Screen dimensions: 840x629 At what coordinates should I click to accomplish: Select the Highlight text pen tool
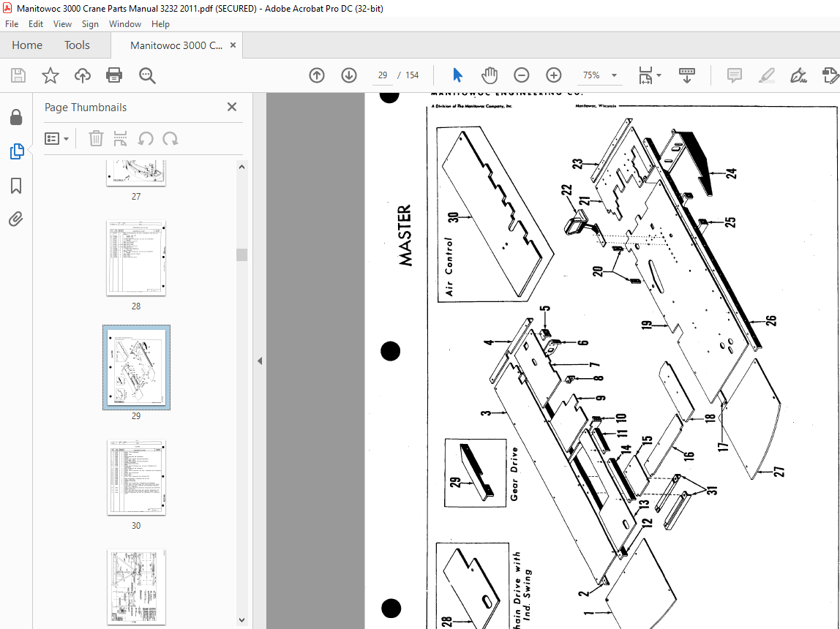(x=767, y=75)
